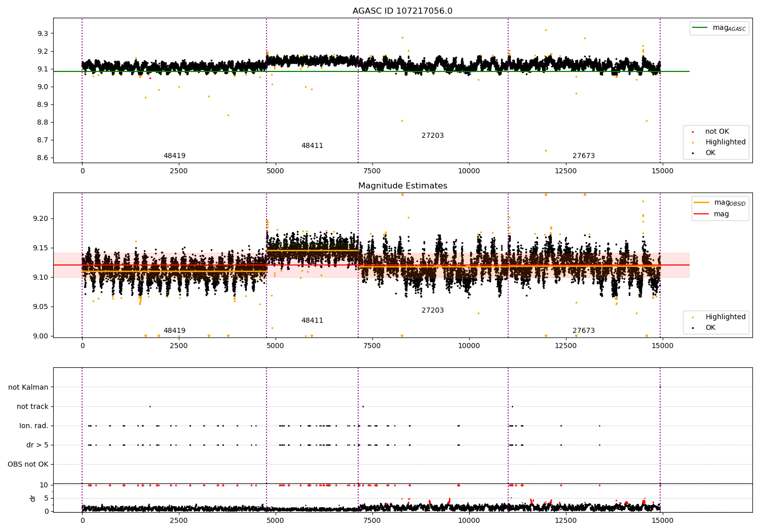Click obsid label 27203 in the top plot
760x532 pixels.
point(433,136)
